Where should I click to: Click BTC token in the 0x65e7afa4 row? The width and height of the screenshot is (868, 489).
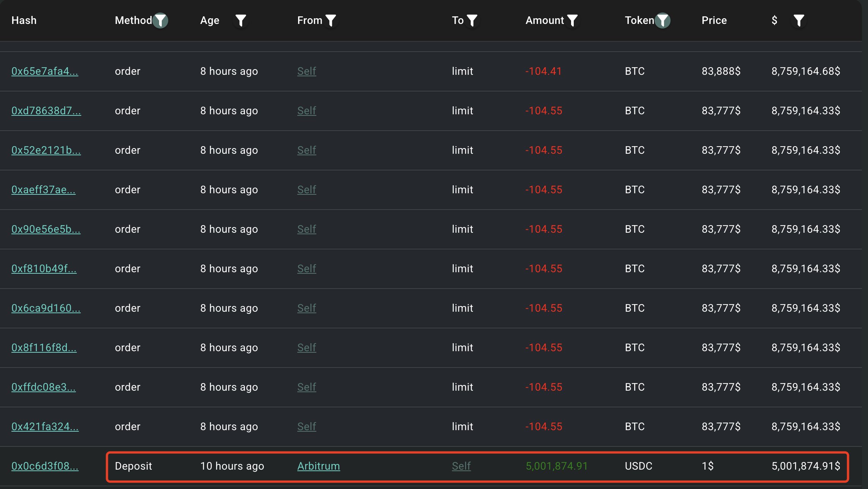tap(635, 71)
